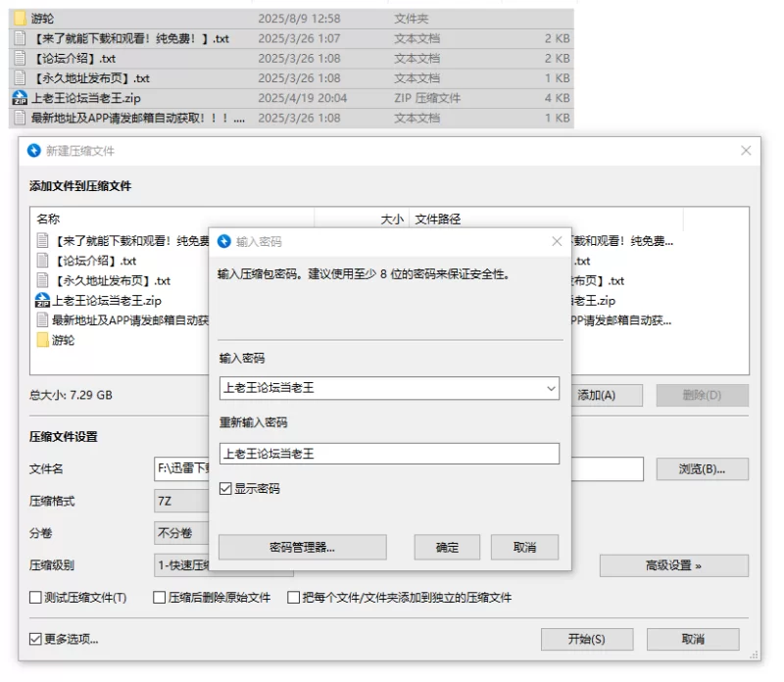Click the 【来了就能下载和观看】 txt file icon in explorer
This screenshot has height=682, width=784.
[20, 38]
